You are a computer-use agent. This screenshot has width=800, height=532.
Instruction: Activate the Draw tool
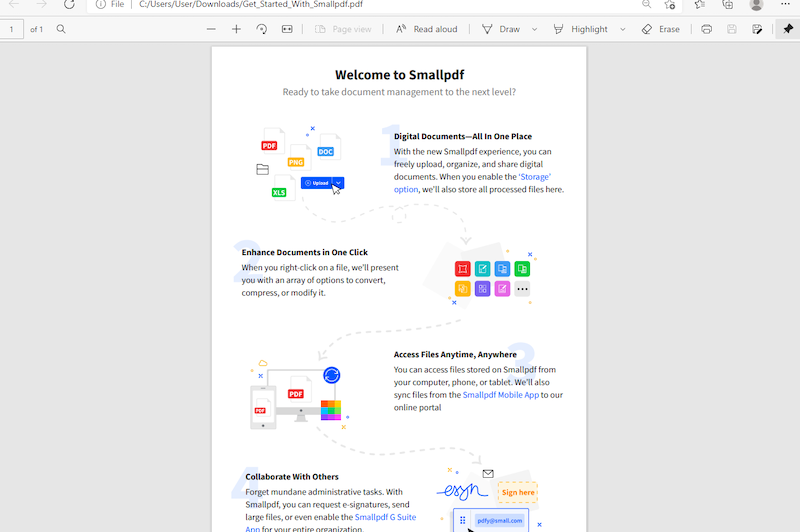(501, 29)
